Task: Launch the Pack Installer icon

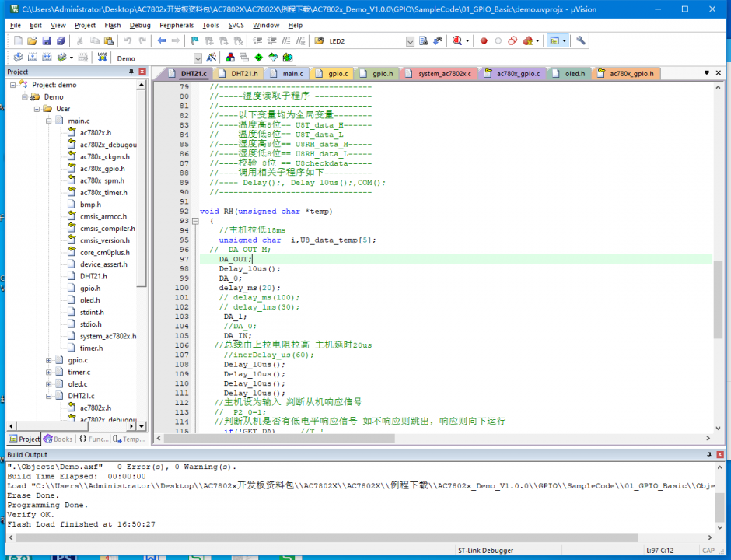Action: [x=288, y=58]
